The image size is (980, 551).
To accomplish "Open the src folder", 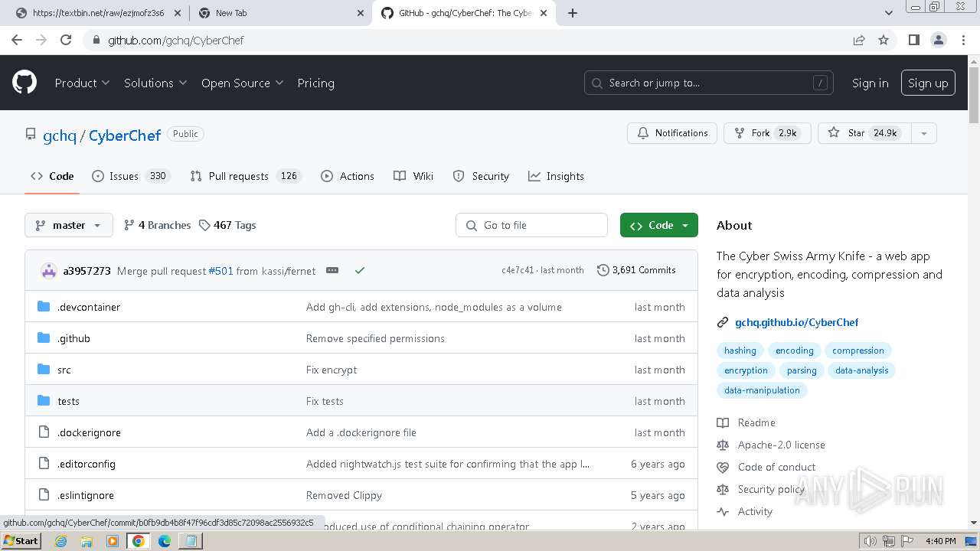I will pyautogui.click(x=64, y=370).
